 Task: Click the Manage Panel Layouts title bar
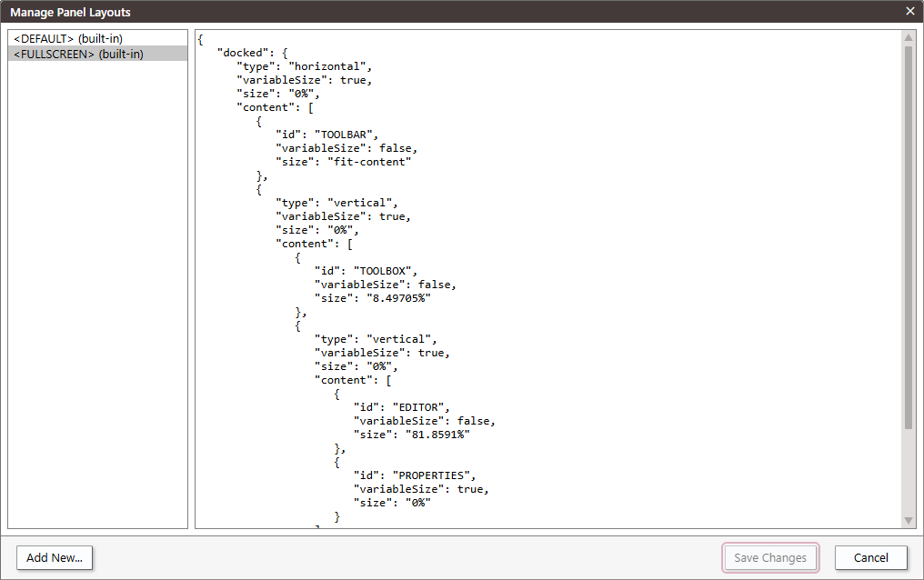[364, 11]
